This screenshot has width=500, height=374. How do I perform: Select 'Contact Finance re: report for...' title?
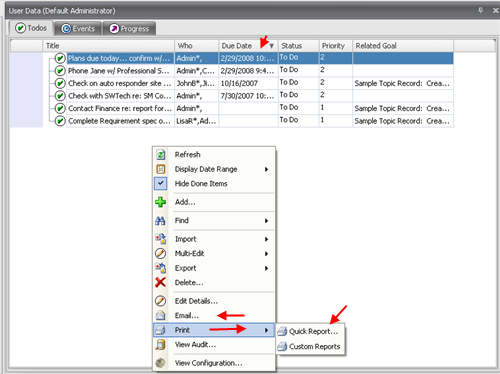[120, 108]
